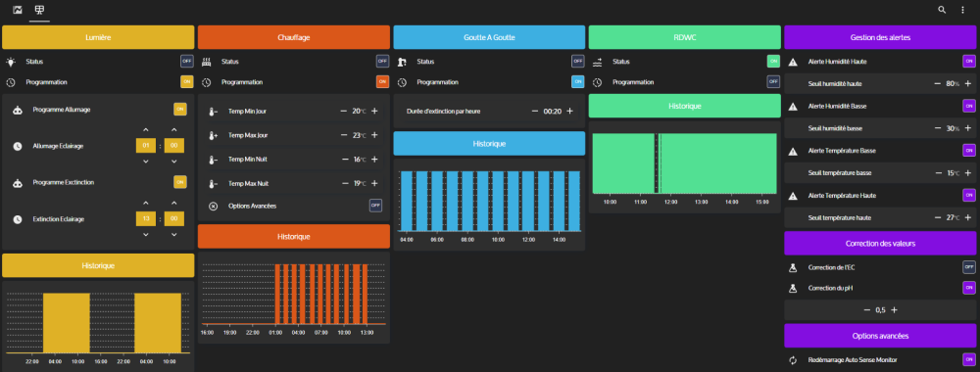The width and height of the screenshot is (980, 372).
Task: Click the Programme Allumage robot icon
Action: coord(18,110)
